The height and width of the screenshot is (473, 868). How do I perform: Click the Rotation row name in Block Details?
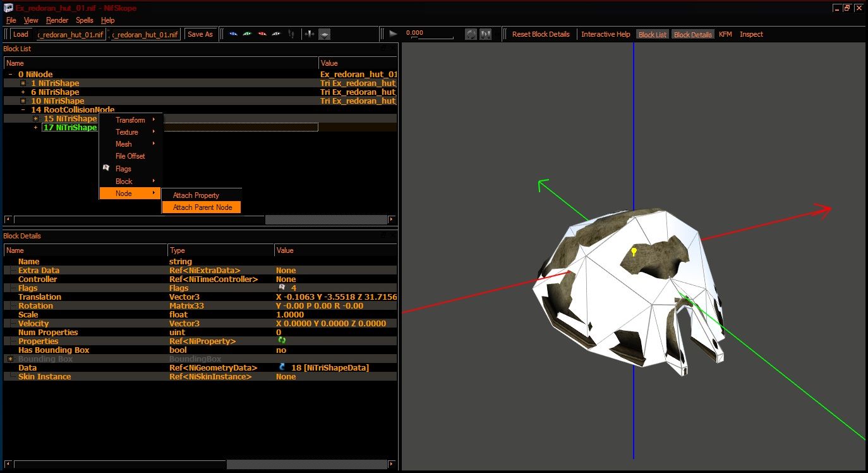pyautogui.click(x=35, y=305)
